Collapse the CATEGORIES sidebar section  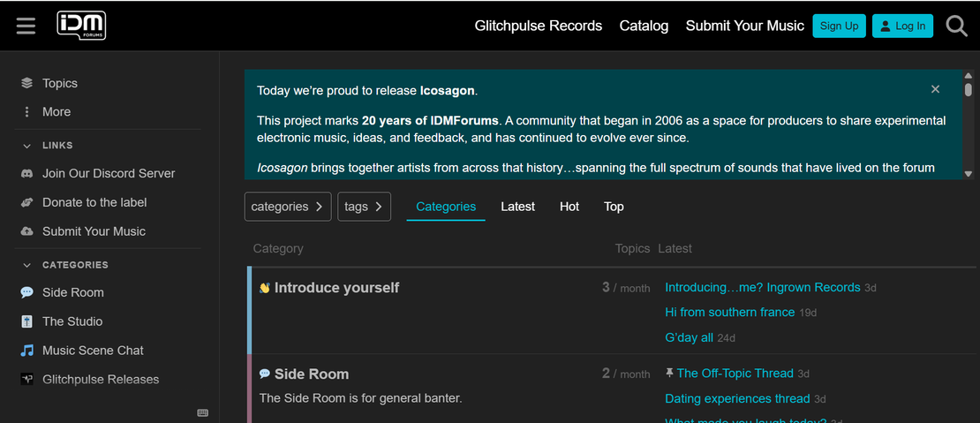26,265
